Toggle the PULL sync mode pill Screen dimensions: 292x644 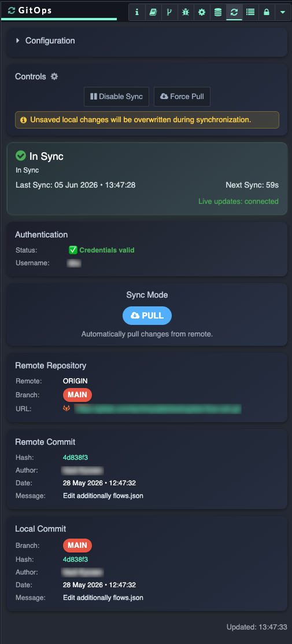point(147,316)
